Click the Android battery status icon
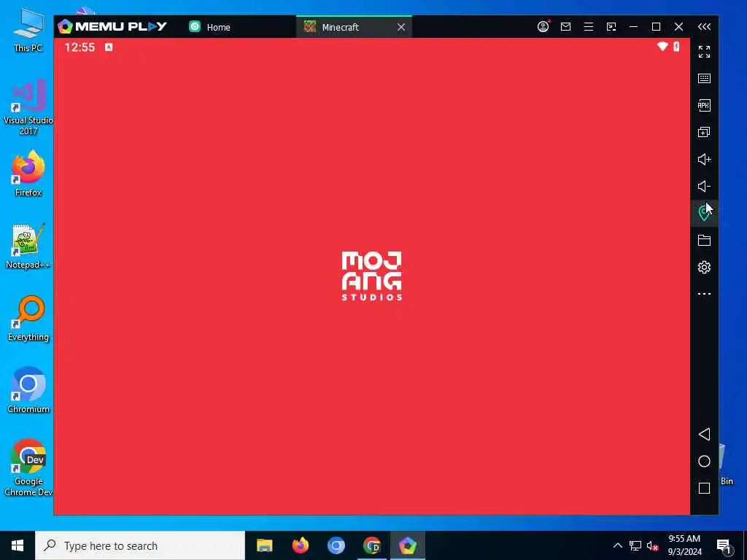747x560 pixels. 676,46
